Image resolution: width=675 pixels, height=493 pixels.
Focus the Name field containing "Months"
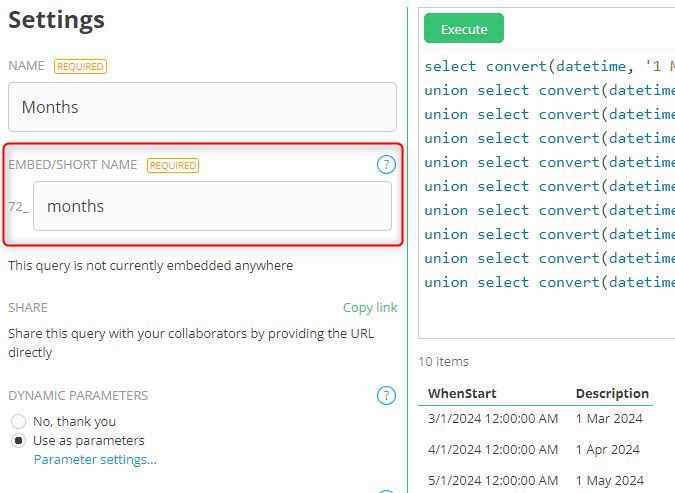[202, 107]
